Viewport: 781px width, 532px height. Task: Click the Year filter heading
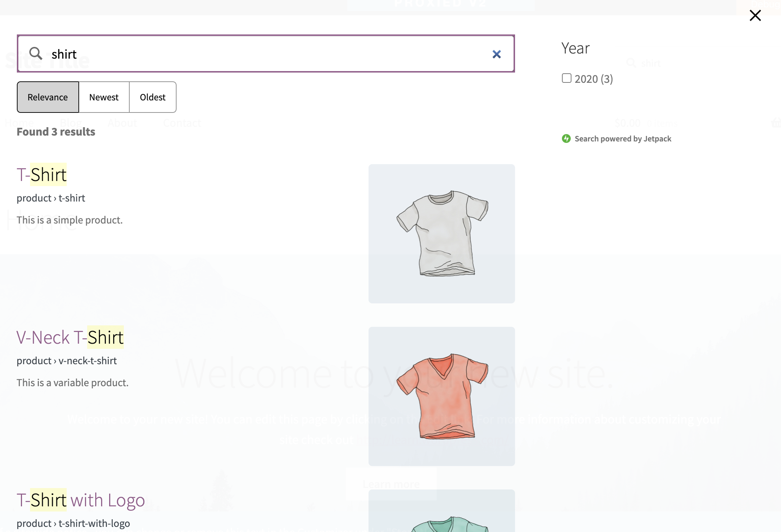(x=575, y=48)
